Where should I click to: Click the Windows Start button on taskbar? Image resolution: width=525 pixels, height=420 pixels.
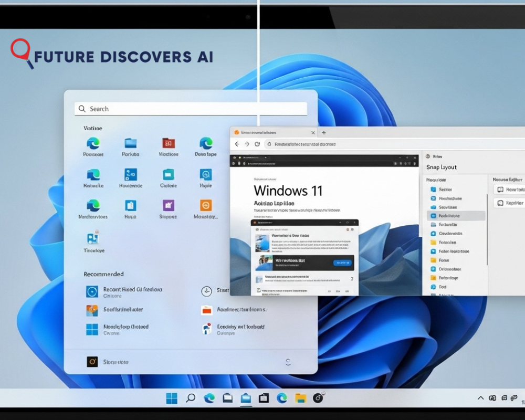point(172,398)
